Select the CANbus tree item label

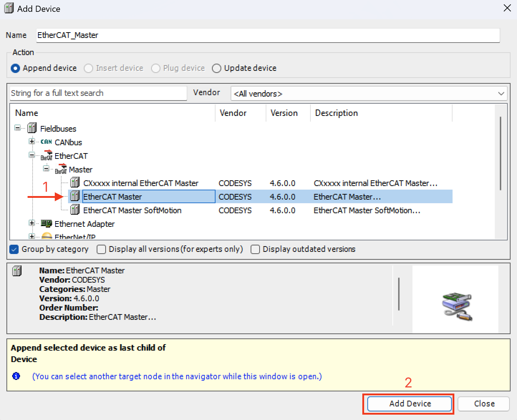click(68, 142)
